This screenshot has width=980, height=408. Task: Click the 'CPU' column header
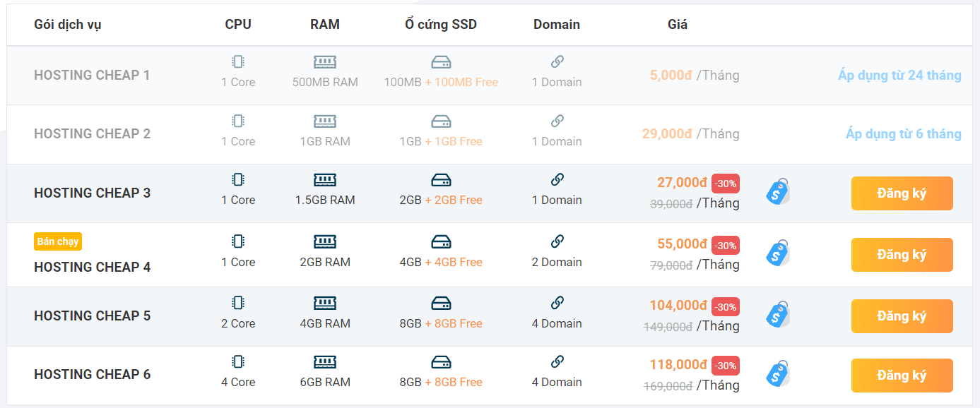coord(238,25)
